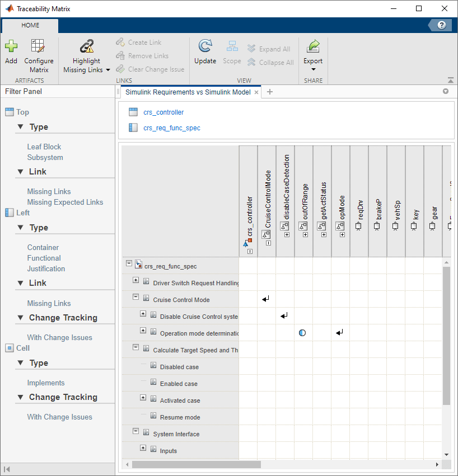Click link arrow in opMode column
The image size is (458, 476).
339,333
